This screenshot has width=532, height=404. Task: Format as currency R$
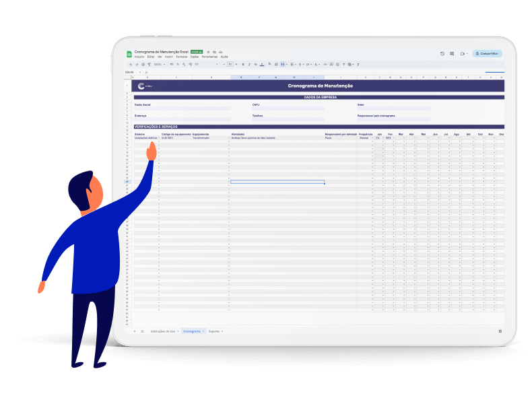pyautogui.click(x=171, y=64)
